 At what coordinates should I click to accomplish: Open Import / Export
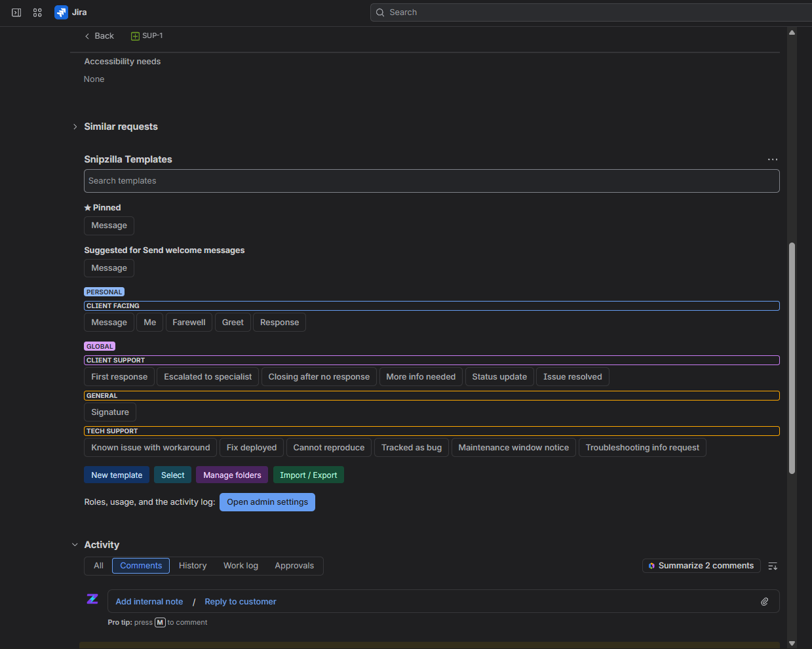coord(309,475)
